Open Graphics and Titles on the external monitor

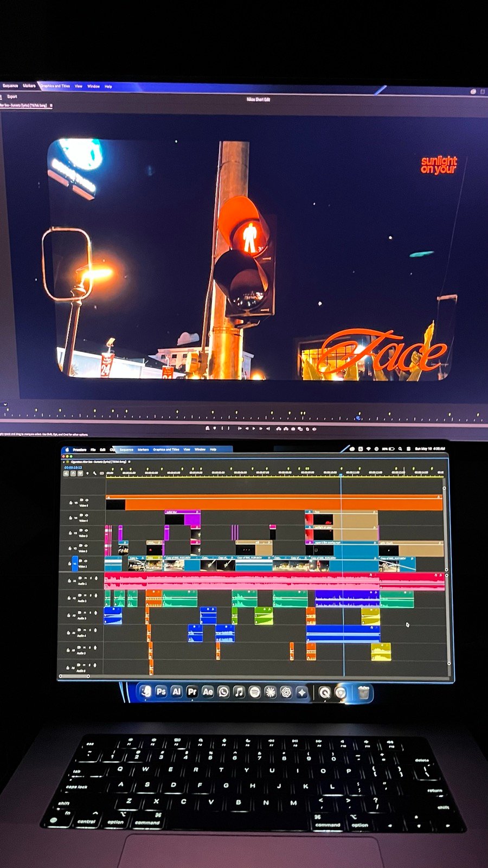coord(55,86)
